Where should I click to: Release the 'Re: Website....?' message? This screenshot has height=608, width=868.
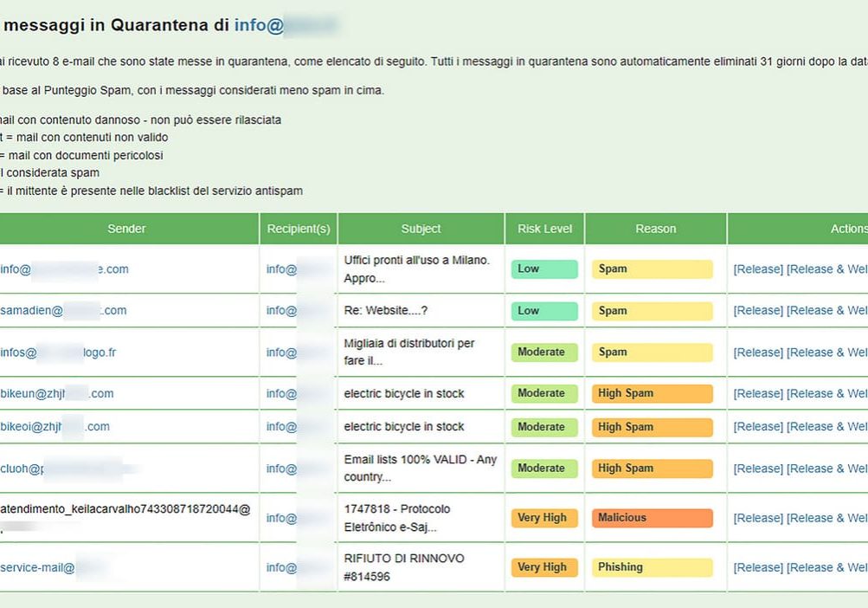758,310
